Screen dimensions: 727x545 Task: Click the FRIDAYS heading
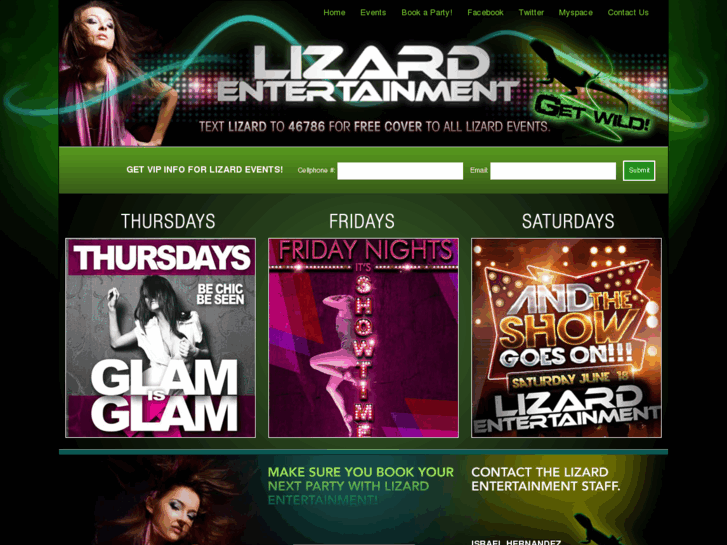pyautogui.click(x=362, y=221)
